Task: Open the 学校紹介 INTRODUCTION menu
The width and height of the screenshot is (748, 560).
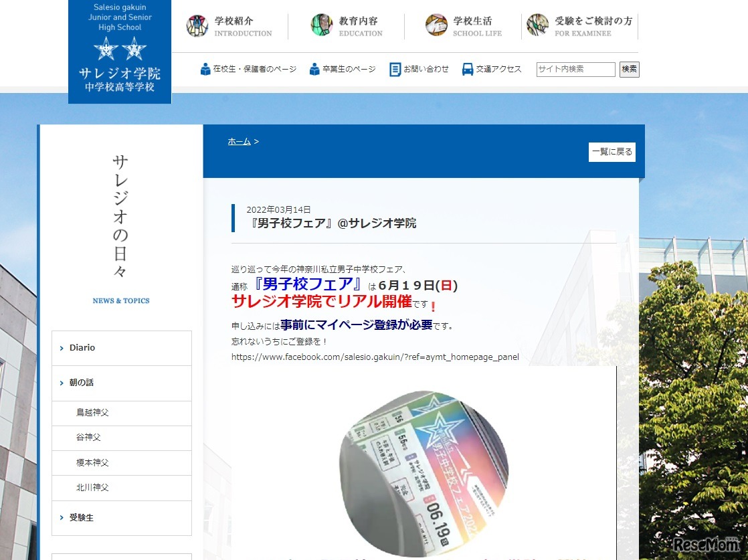Action: (x=243, y=26)
